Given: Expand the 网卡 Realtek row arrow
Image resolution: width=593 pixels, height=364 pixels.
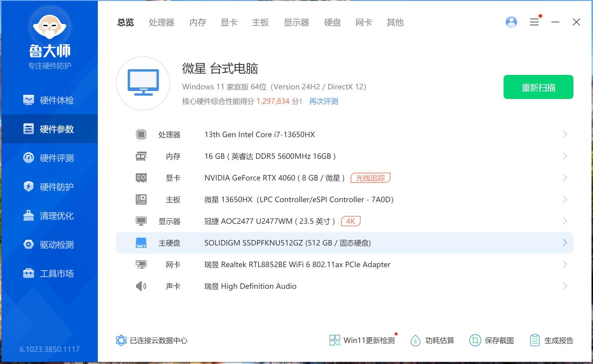Looking at the screenshot, I should coord(565,264).
